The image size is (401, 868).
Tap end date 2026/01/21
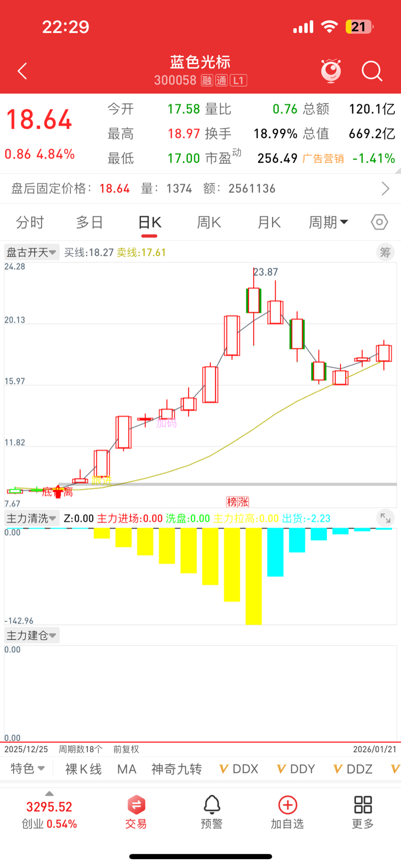[x=375, y=749]
